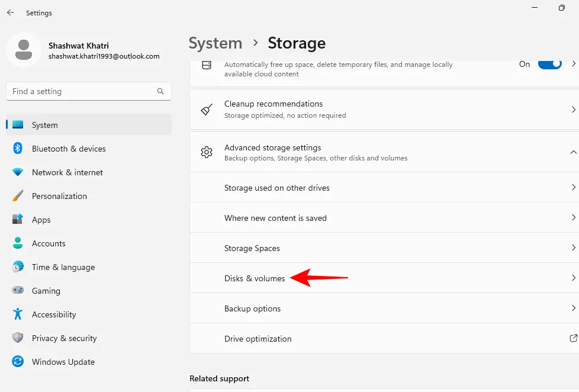This screenshot has width=579, height=392.
Task: Collapse the Advanced storage settings chevron
Action: tap(573, 152)
